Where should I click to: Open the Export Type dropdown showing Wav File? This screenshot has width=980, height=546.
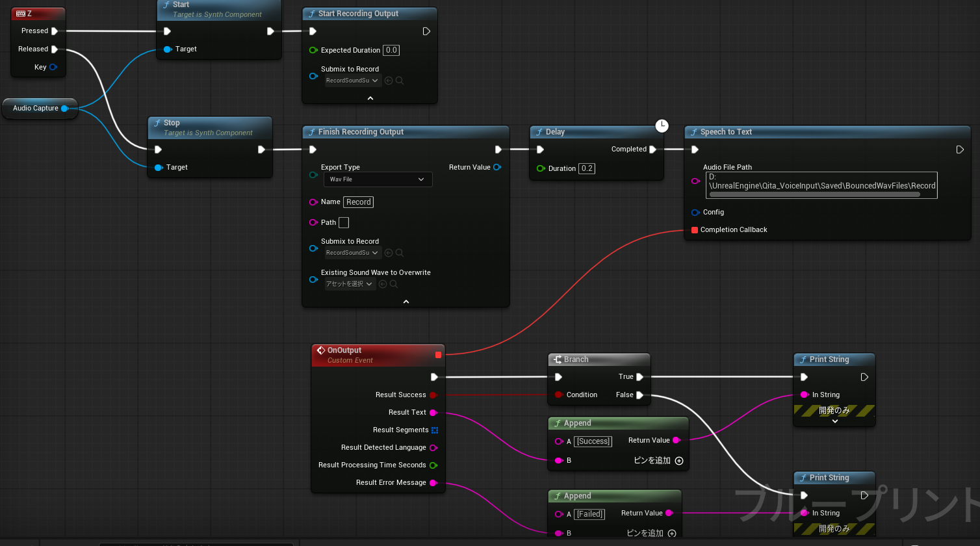point(377,179)
